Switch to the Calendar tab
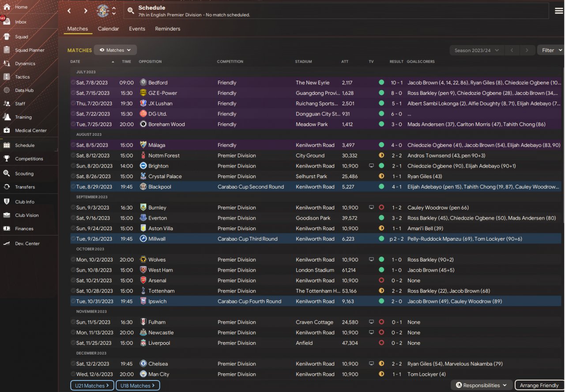 tap(108, 29)
